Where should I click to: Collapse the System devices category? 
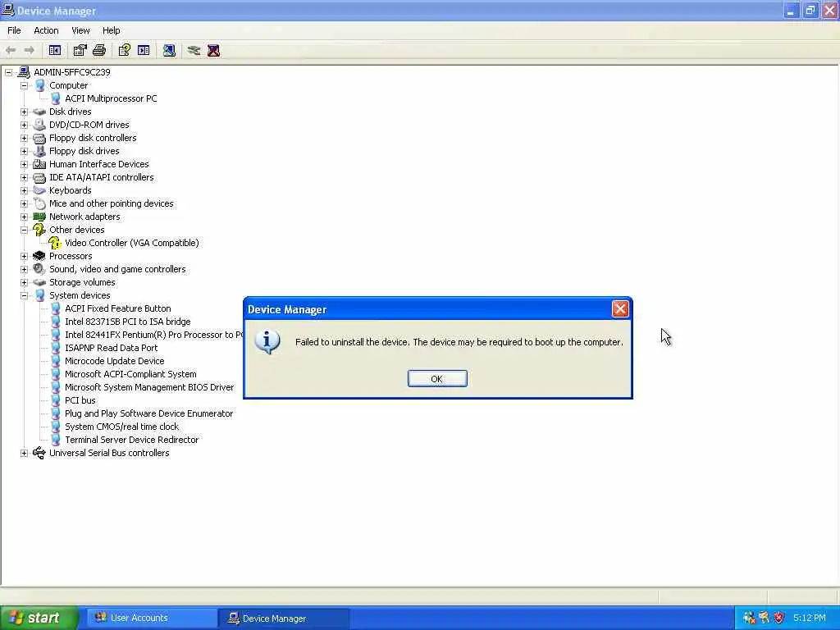click(x=24, y=295)
